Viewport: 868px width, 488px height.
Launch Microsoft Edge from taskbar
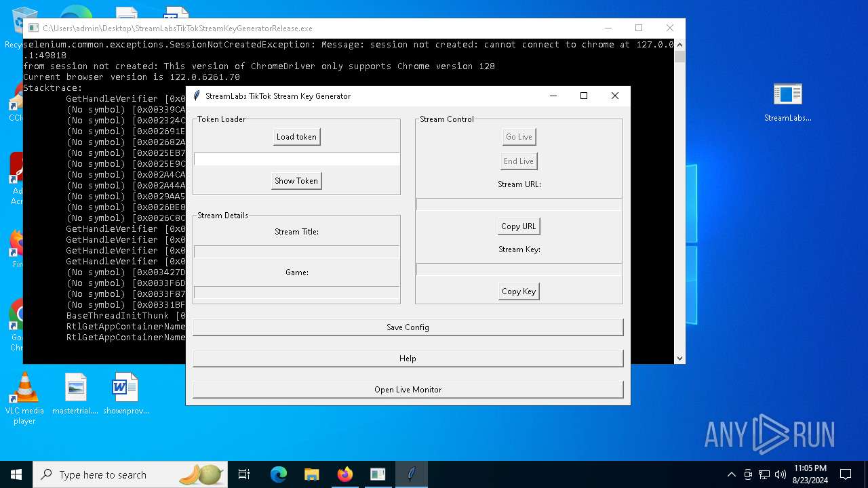pos(279,474)
